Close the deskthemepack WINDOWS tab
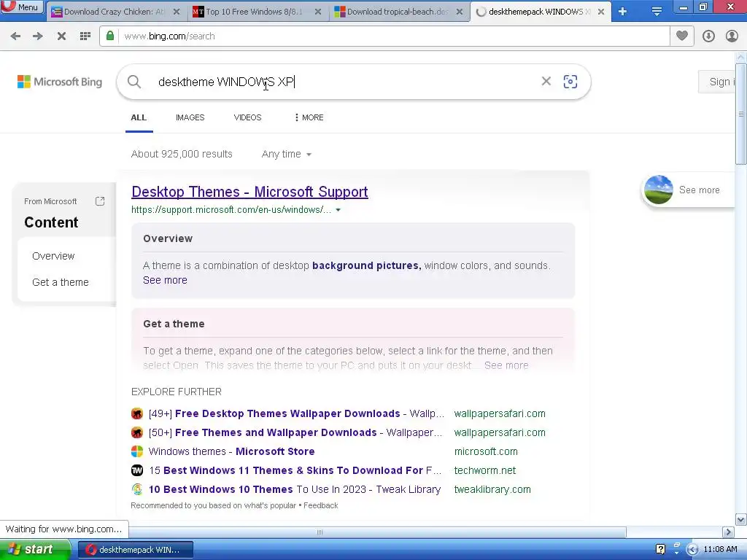This screenshot has width=747, height=560. (601, 12)
